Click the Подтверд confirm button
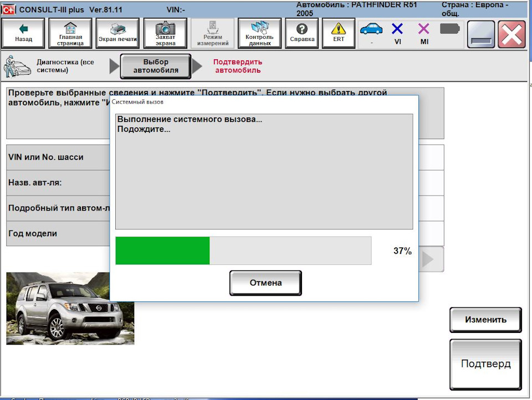The height and width of the screenshot is (400, 532). tap(485, 365)
